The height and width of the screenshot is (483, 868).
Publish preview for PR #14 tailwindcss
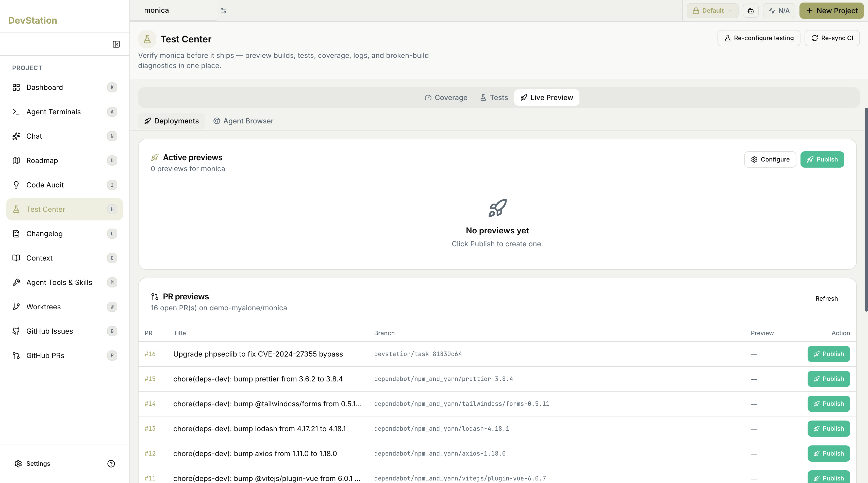829,404
